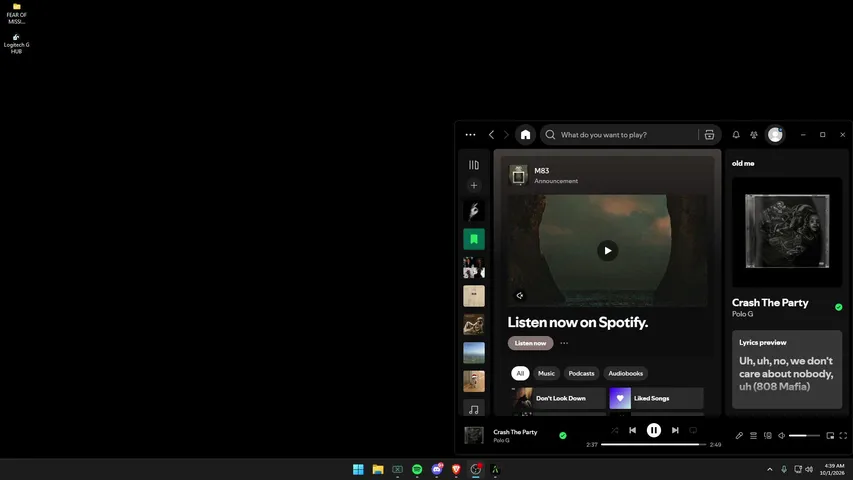Viewport: 853px width, 480px height.
Task: Open notifications bell (What's New)
Action: coord(736,134)
